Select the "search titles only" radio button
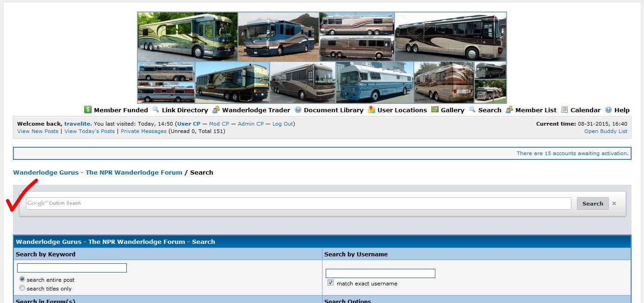 point(22,288)
